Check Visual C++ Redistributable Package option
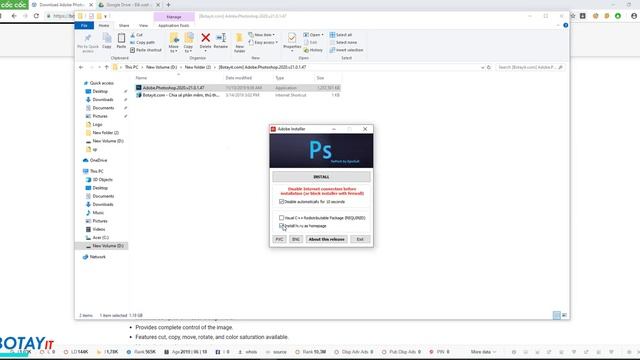The height and width of the screenshot is (360, 640). coord(281,218)
